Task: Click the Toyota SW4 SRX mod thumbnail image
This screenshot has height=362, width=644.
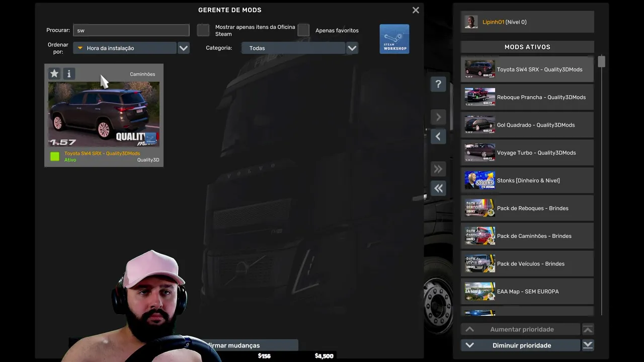Action: (104, 114)
